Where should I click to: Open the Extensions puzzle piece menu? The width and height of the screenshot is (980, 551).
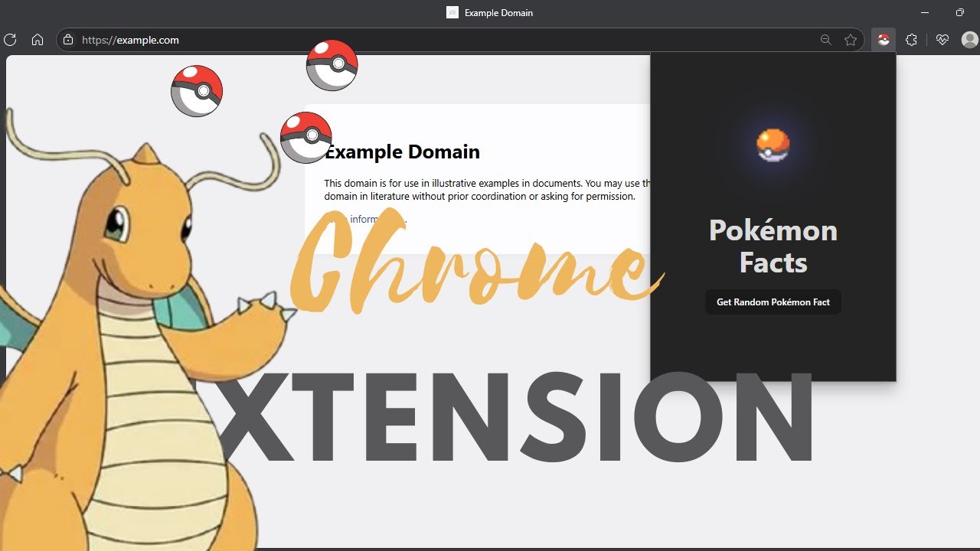(x=911, y=40)
